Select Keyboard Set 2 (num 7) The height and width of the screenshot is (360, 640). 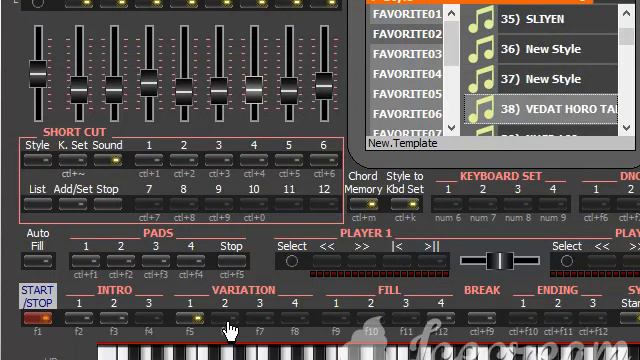coord(483,204)
